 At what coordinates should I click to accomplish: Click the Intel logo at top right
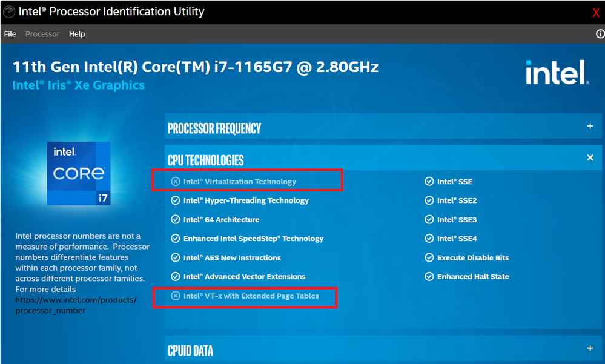pyautogui.click(x=557, y=73)
